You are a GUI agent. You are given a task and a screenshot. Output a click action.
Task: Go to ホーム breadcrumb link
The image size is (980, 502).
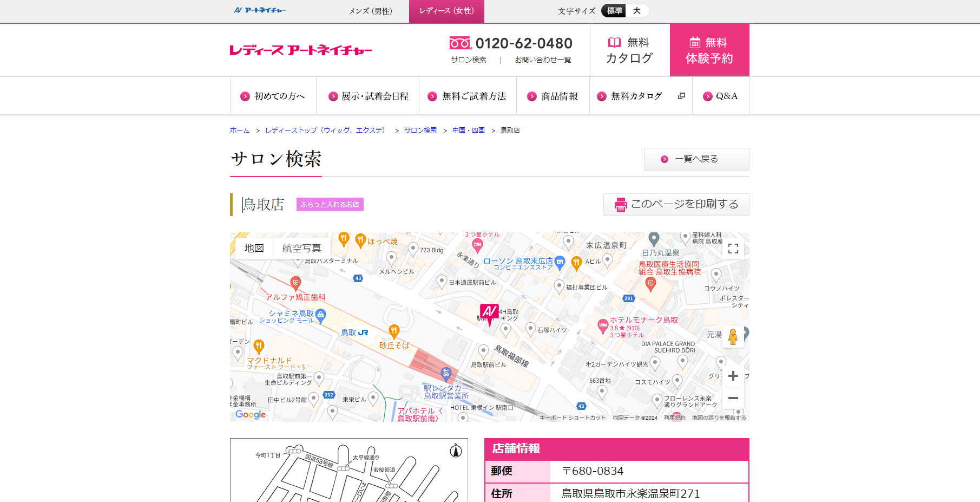point(240,131)
